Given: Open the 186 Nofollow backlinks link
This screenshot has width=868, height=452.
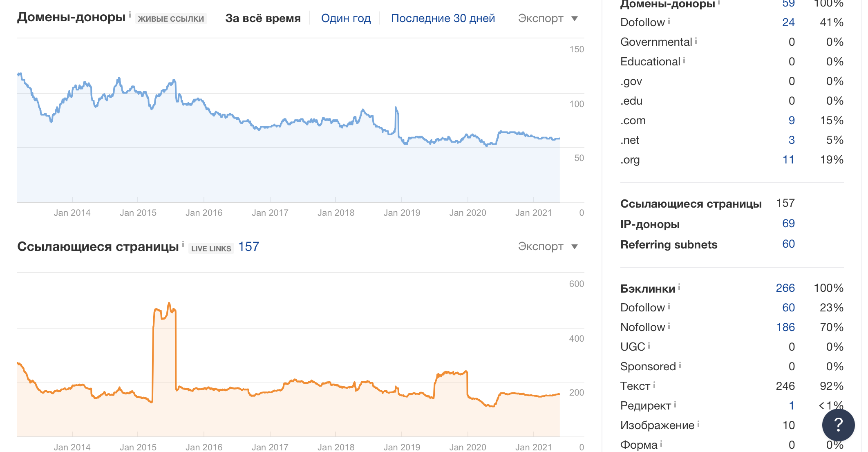Looking at the screenshot, I should point(785,327).
